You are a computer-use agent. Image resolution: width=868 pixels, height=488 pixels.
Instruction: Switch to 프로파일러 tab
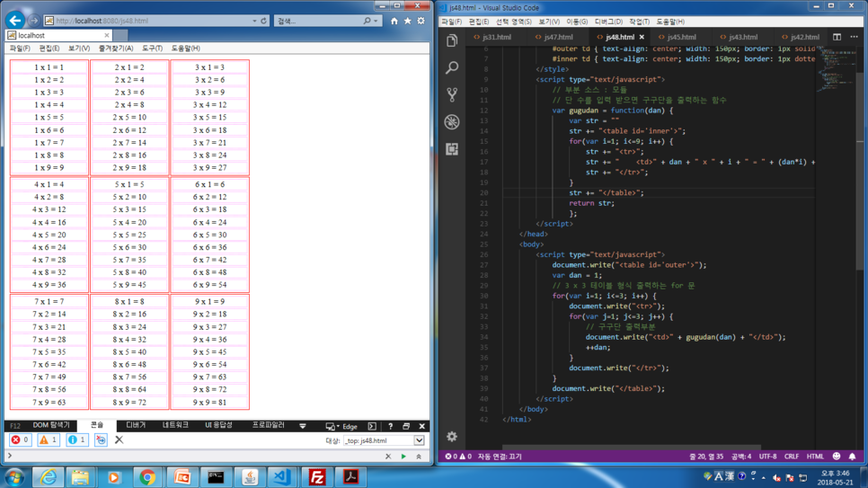pos(268,425)
